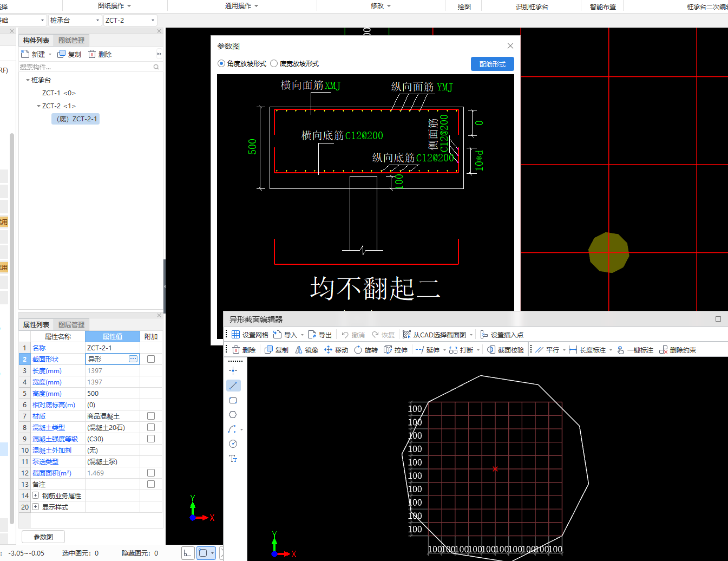
Task: Collapse the ZCT-2 <1> tree node
Action: pos(38,106)
